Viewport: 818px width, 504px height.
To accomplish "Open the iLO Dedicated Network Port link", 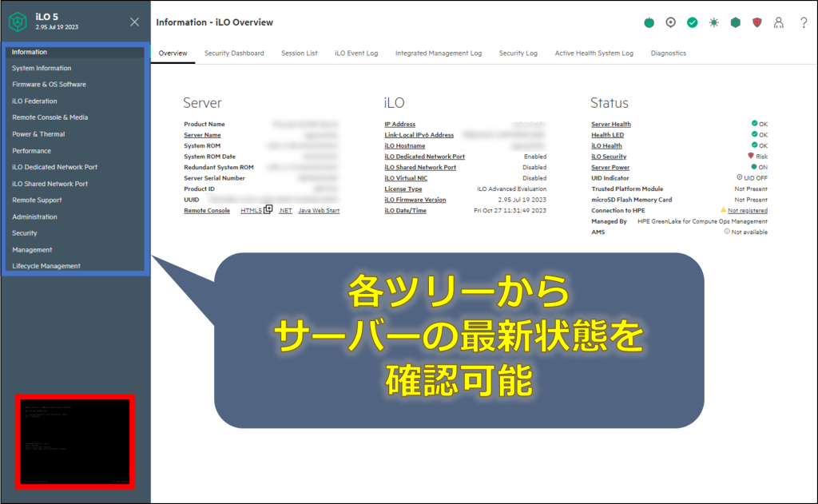I will 424,157.
